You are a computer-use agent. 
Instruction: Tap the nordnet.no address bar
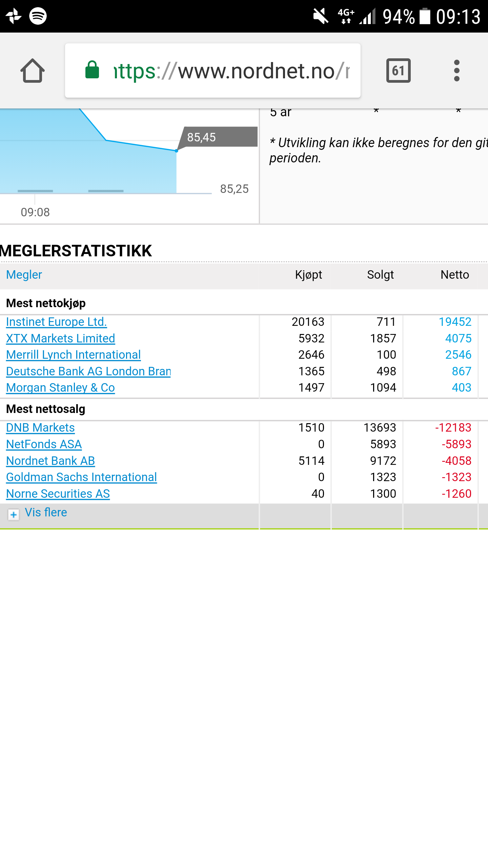click(230, 71)
